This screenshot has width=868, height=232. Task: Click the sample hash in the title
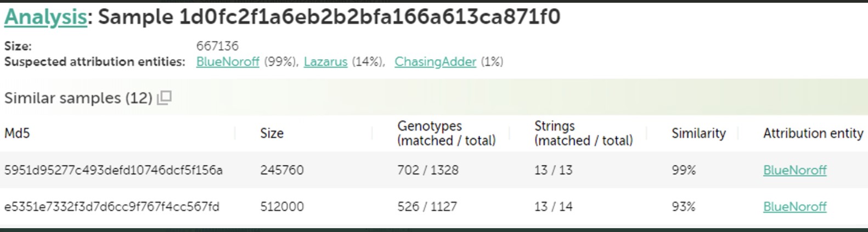click(x=370, y=17)
